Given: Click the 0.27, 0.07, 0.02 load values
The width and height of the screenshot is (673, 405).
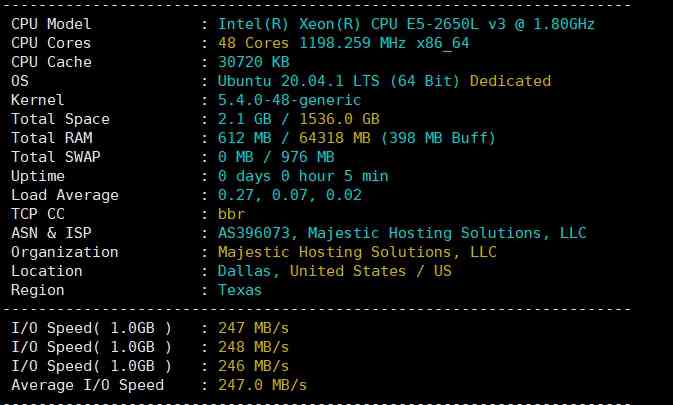Looking at the screenshot, I should pyautogui.click(x=289, y=195).
